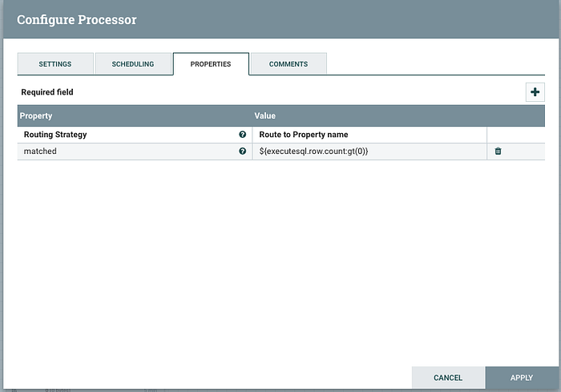Show help for Routing Strategy property
Screen dimensions: 561x392
(242, 134)
